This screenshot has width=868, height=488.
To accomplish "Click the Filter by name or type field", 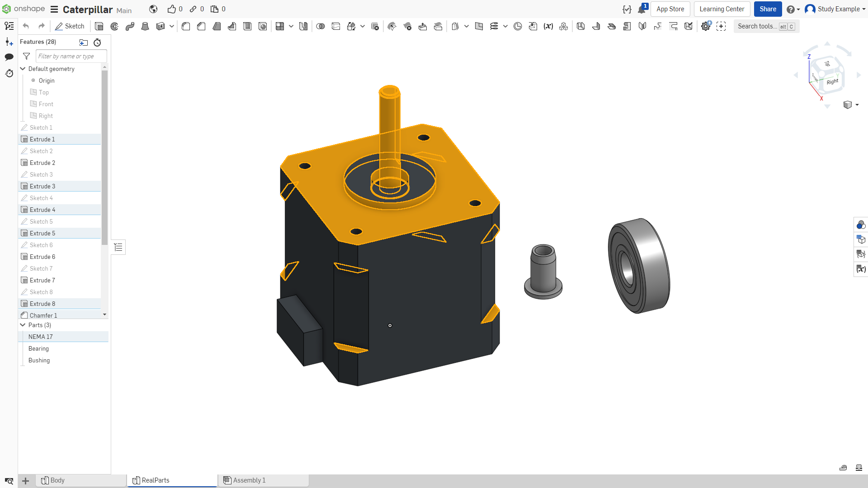I will click(x=71, y=56).
